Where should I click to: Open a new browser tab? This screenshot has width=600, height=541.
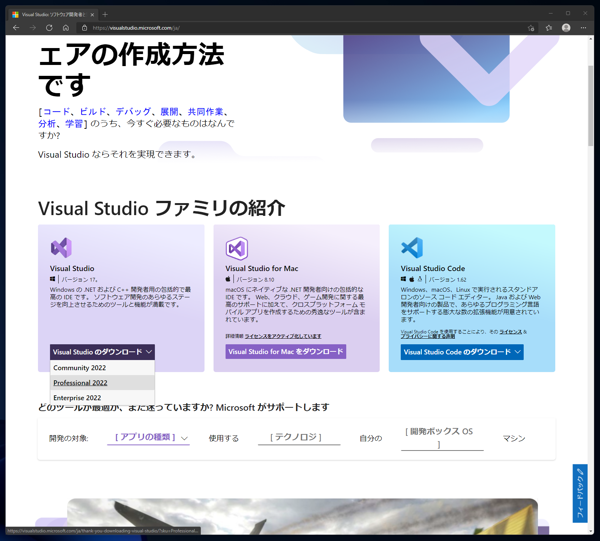pos(105,15)
